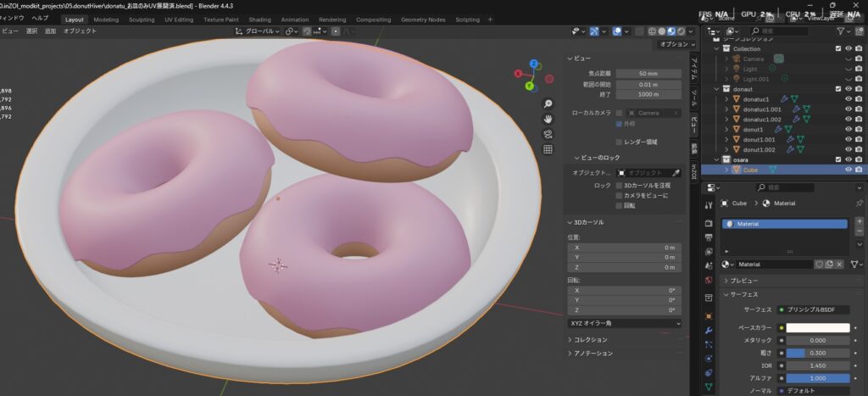Uncheck the osara collection checkbox
The width and height of the screenshot is (868, 396).
coord(838,159)
